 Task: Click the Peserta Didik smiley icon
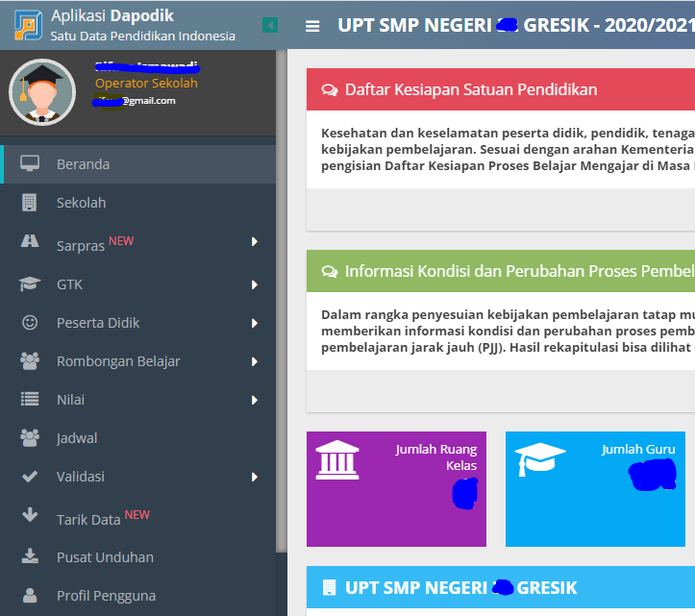(x=30, y=322)
